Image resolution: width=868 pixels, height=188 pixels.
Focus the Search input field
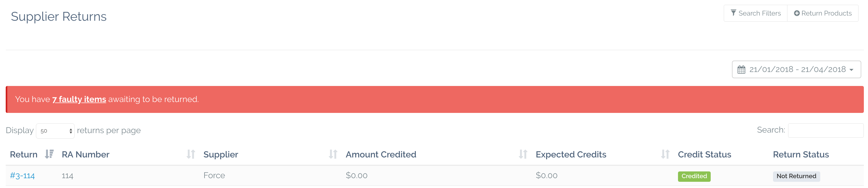click(825, 131)
